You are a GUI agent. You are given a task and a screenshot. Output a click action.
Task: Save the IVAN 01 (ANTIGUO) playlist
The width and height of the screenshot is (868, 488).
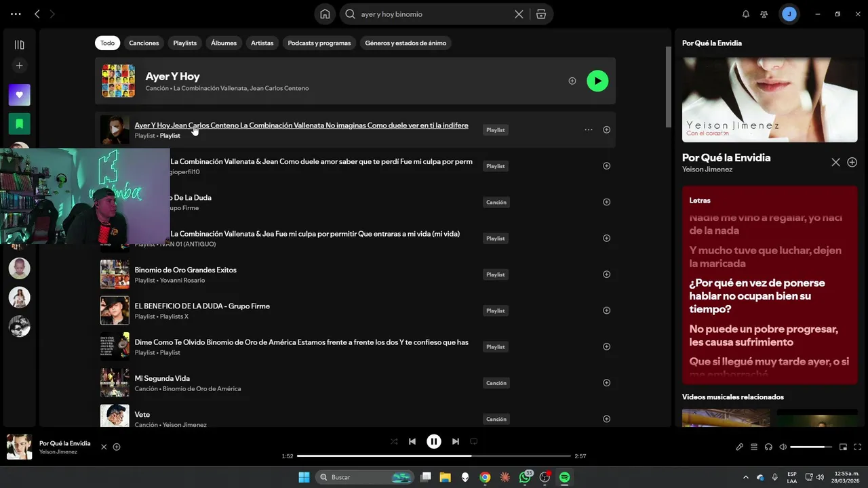pyautogui.click(x=606, y=238)
